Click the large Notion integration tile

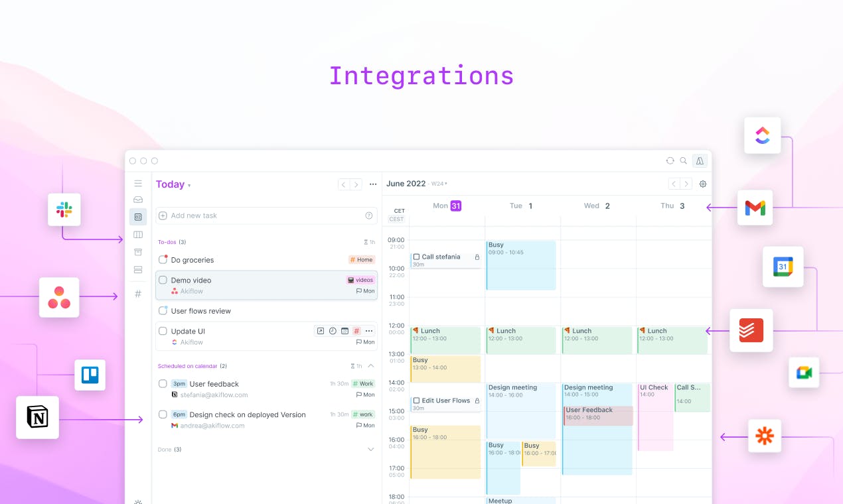coord(38,417)
